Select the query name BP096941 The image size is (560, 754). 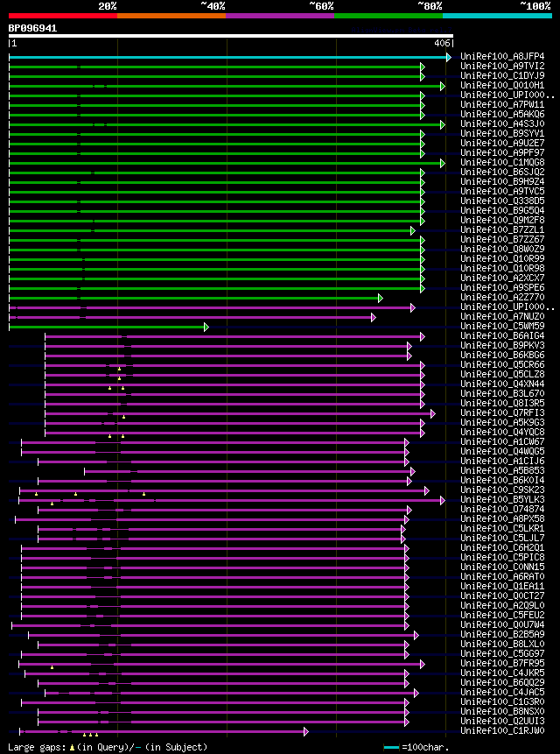tap(32, 28)
